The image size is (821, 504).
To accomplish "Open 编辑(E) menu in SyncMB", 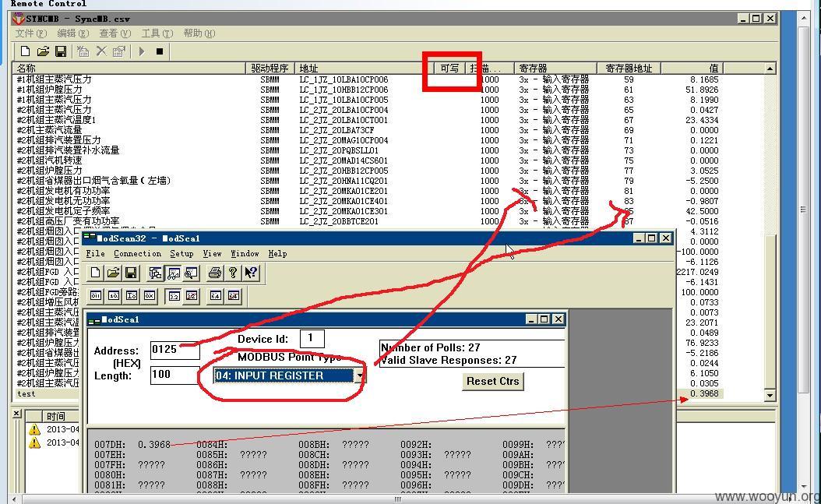I will point(72,33).
